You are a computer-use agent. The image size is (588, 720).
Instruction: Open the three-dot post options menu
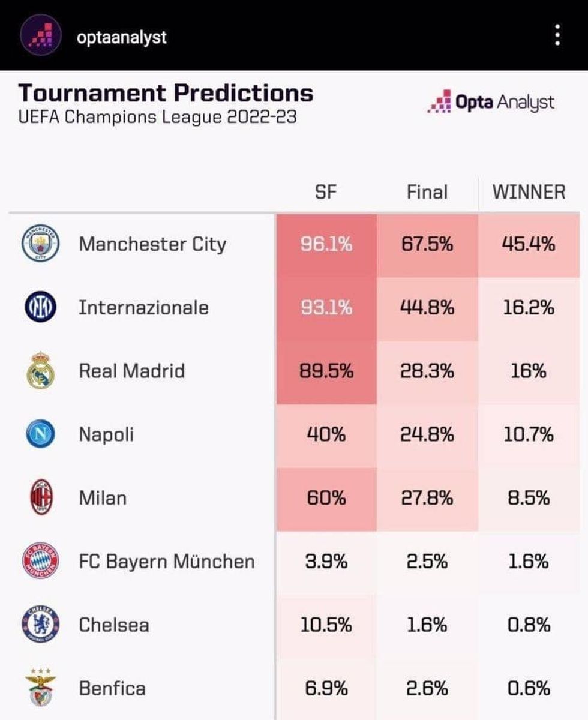[558, 36]
